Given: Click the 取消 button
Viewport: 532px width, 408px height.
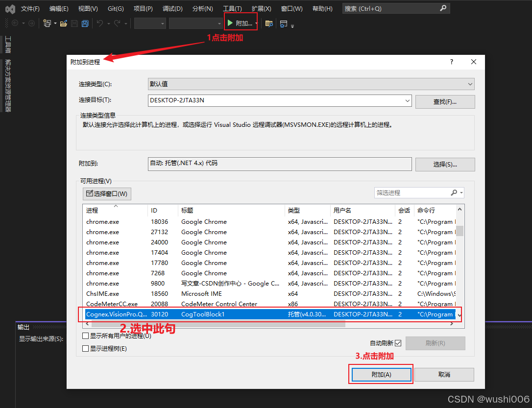Looking at the screenshot, I should (444, 374).
